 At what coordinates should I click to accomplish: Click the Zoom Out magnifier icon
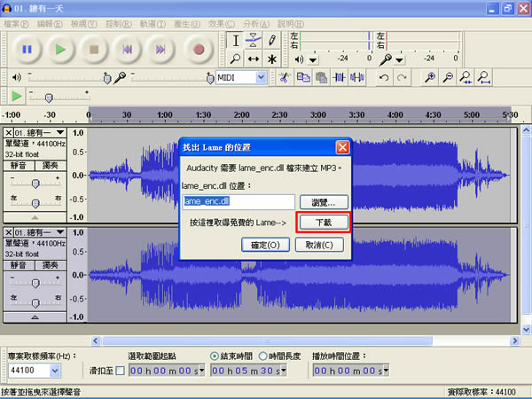coord(448,78)
